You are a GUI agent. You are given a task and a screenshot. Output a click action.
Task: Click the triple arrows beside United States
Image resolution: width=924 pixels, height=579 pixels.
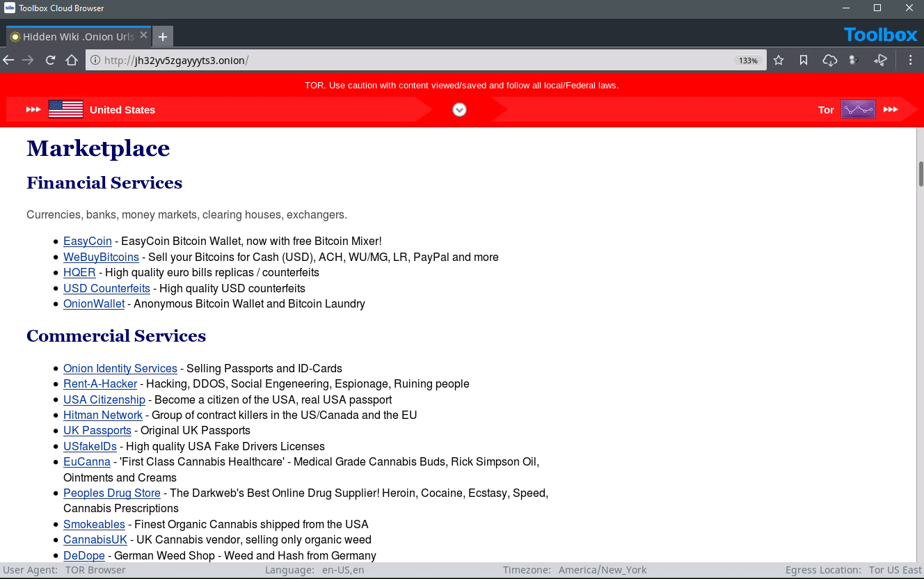tap(33, 109)
